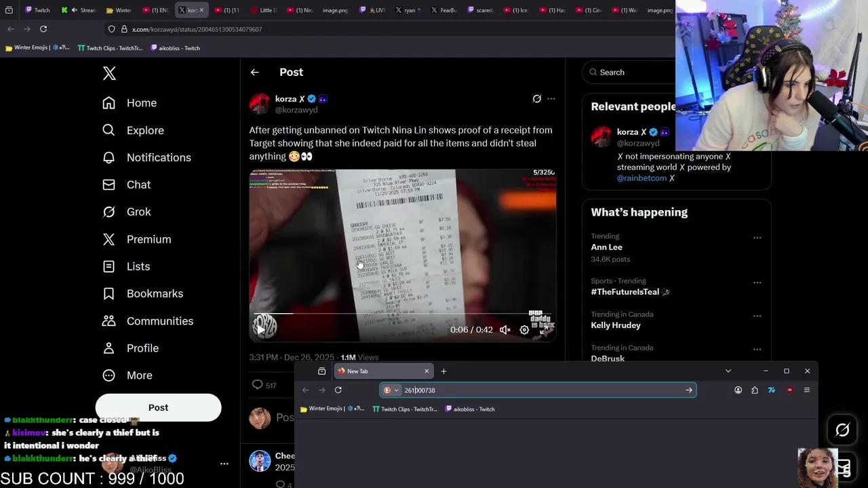Click the address field containing 261000738
The image size is (868, 488).
(538, 390)
